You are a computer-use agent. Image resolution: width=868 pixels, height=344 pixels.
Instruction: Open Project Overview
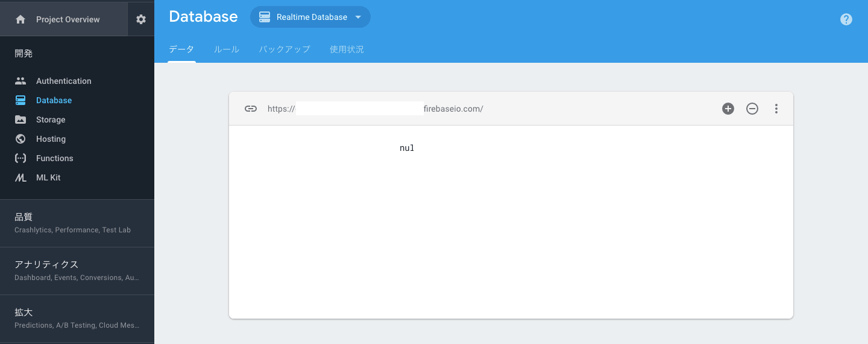64,19
